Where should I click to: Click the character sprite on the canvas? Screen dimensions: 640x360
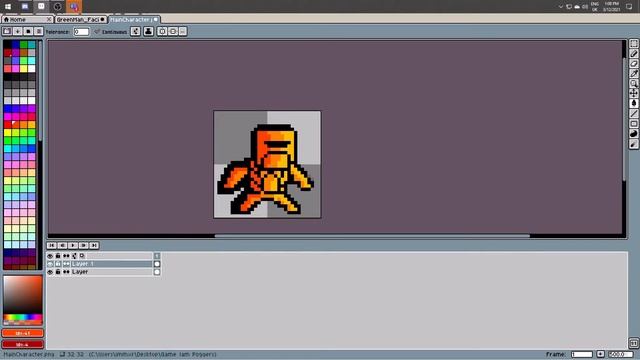coord(266,169)
